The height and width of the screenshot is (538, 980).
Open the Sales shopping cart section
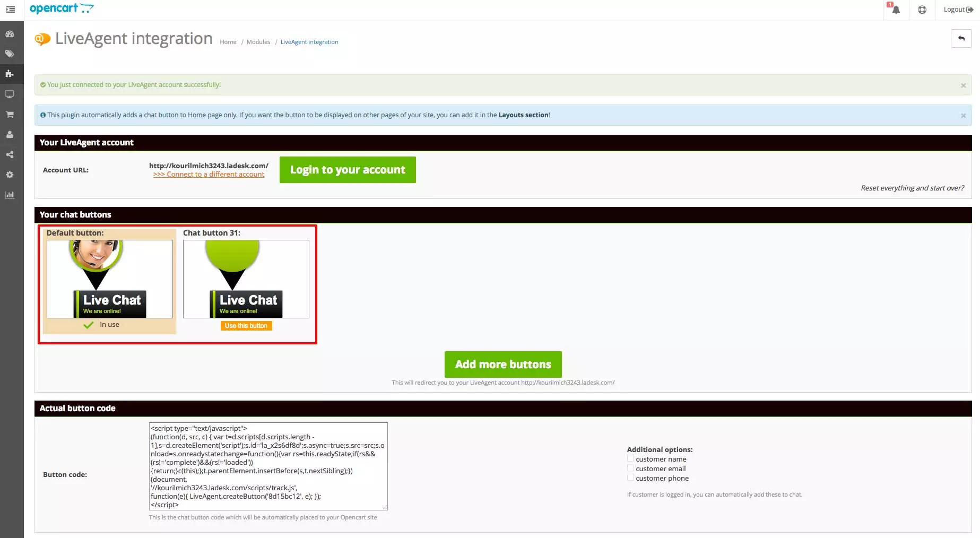coord(10,114)
